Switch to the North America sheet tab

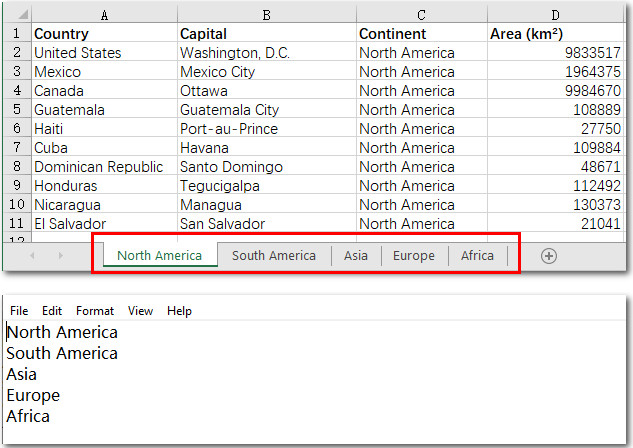point(159,255)
